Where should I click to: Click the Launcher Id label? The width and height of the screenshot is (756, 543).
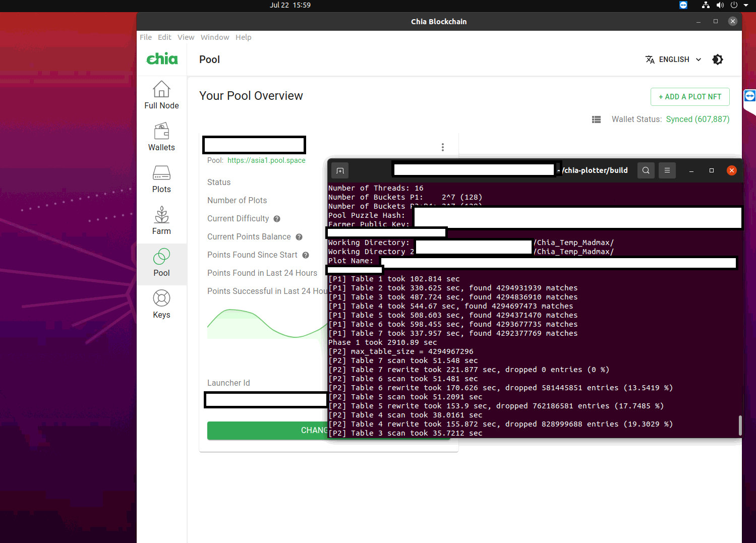[x=228, y=383]
